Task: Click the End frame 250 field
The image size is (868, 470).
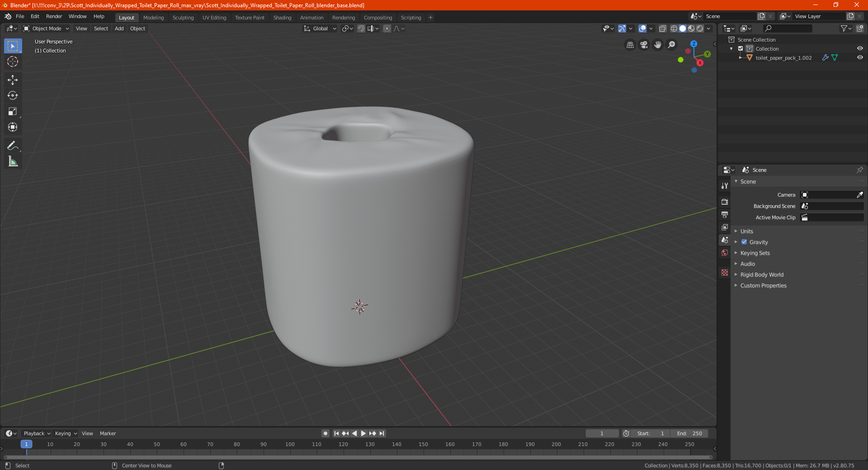Action: point(689,433)
